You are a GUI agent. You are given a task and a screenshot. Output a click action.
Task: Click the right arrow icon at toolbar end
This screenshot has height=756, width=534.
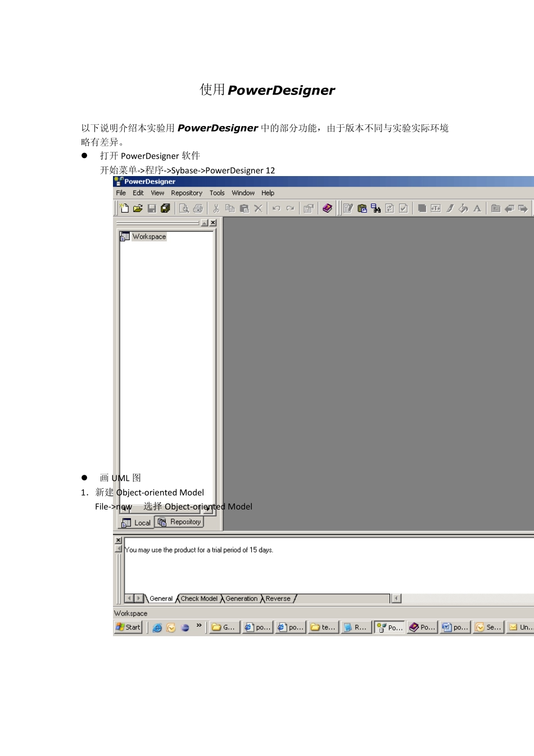click(523, 208)
